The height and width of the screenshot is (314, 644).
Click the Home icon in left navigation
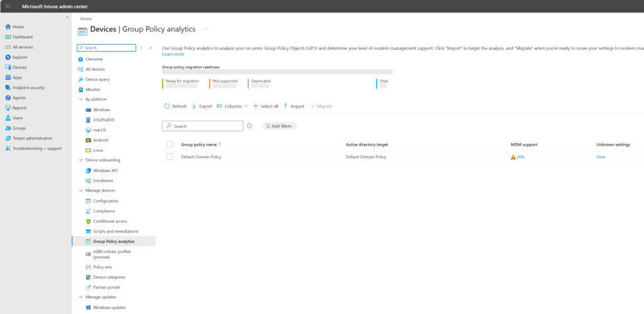8,26
